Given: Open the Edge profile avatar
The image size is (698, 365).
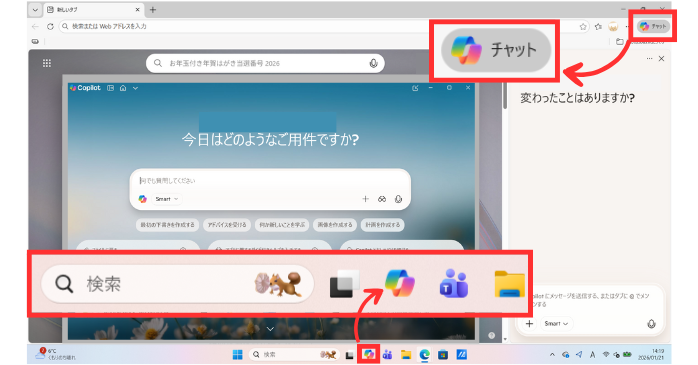Looking at the screenshot, I should point(613,27).
